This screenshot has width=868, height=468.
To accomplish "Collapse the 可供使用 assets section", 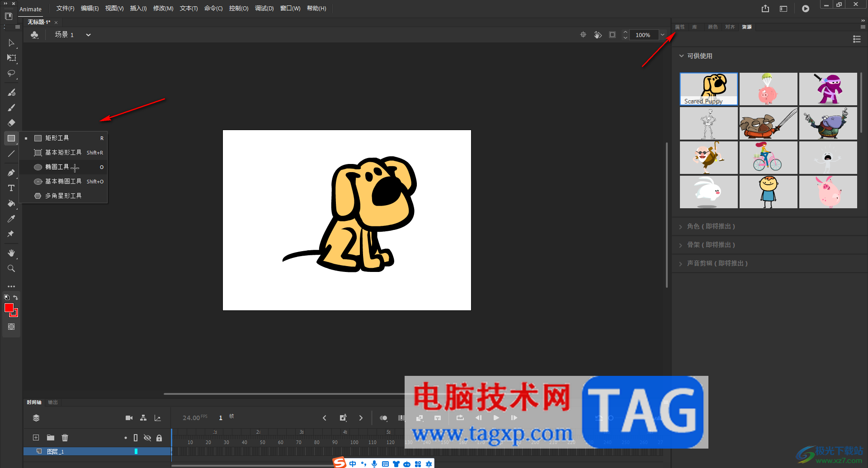I will (x=682, y=56).
